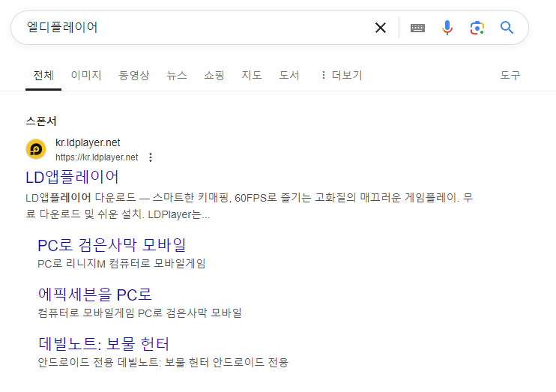556x392 pixels.
Task: Open the PC로 검은사막 모바일 sitelink
Action: point(112,245)
